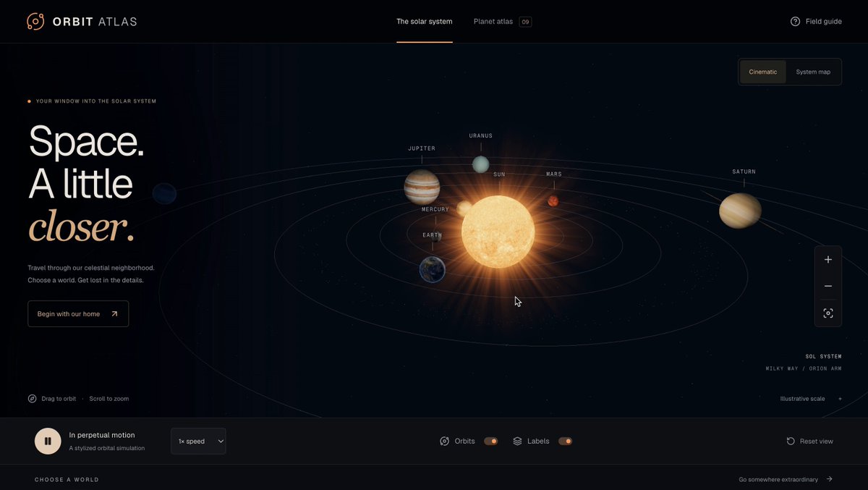Click the Scroll to zoom hint

point(109,399)
